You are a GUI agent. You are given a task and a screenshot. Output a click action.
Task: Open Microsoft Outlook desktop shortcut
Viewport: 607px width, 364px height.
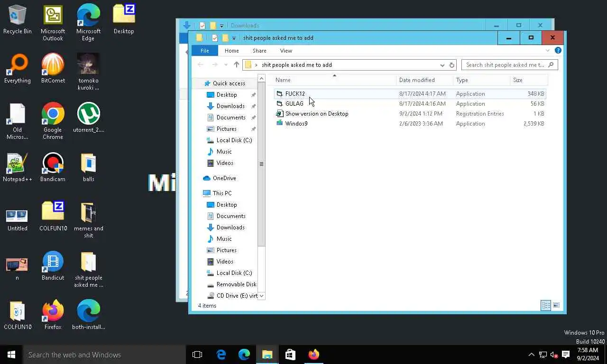coord(53,23)
